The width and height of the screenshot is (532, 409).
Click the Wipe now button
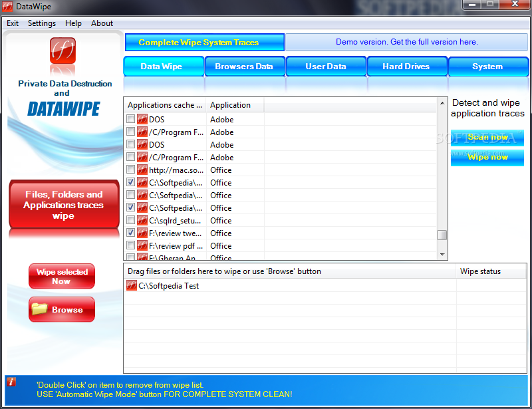pyautogui.click(x=487, y=157)
